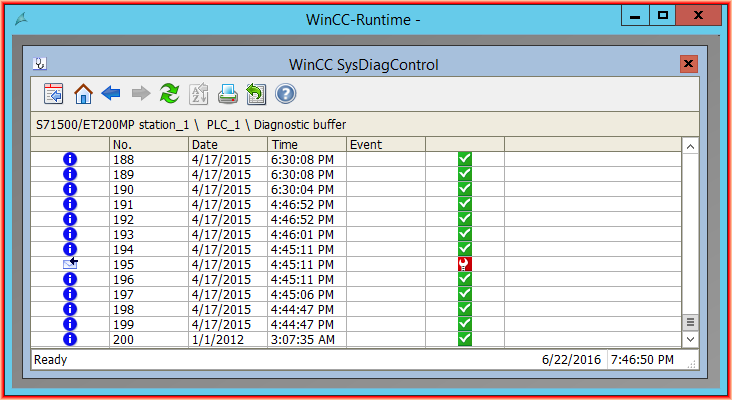Viewport: 732px width, 400px height.
Task: Refresh the diagnostic view with green arrows
Action: coord(170,94)
